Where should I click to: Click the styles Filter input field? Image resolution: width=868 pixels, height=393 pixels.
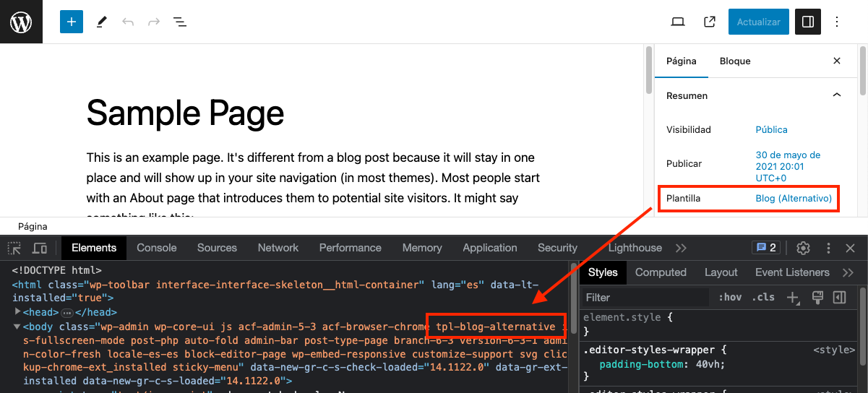[645, 297]
